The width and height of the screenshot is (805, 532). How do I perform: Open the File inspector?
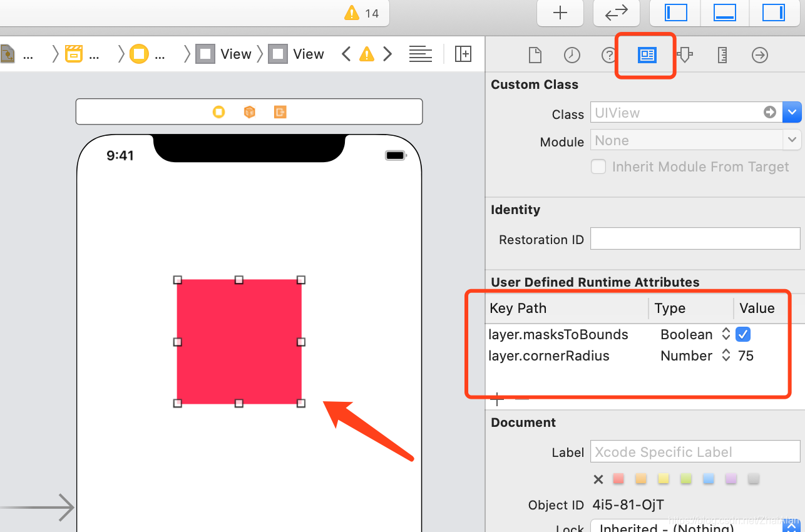(535, 54)
